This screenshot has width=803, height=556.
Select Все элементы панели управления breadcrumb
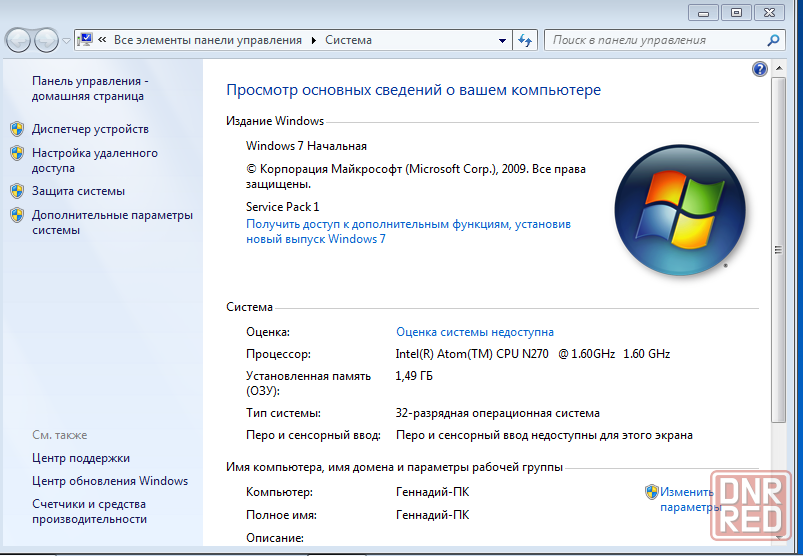tap(207, 40)
